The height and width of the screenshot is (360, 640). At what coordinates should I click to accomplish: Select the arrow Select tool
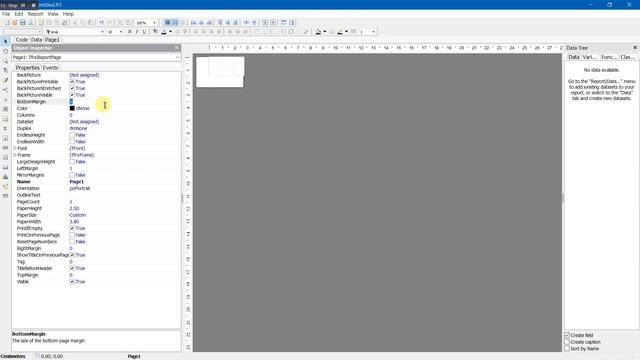point(5,41)
